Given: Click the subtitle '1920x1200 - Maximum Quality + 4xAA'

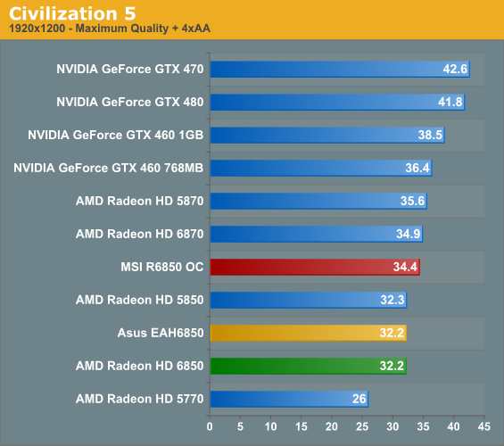Looking at the screenshot, I should [x=110, y=29].
